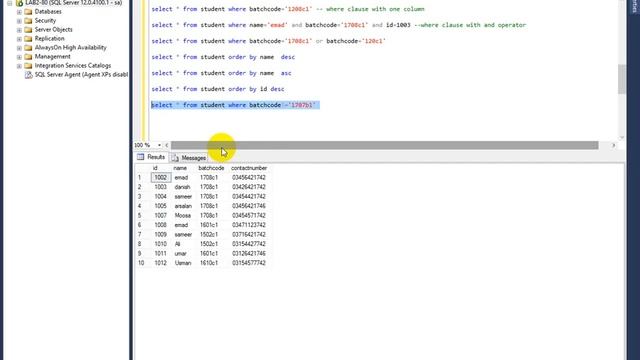This screenshot has width=640, height=360.
Task: Expand the AlwaysOn High Availability node
Action: (19, 48)
